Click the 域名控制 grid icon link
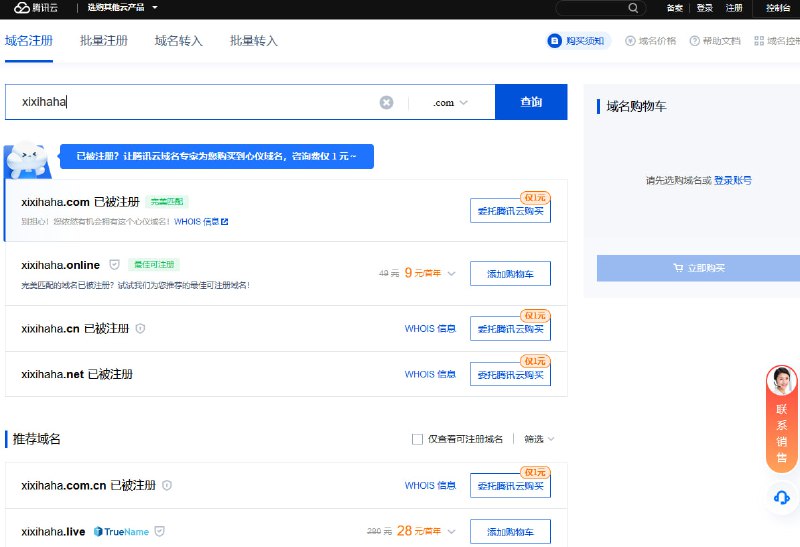 (x=777, y=41)
